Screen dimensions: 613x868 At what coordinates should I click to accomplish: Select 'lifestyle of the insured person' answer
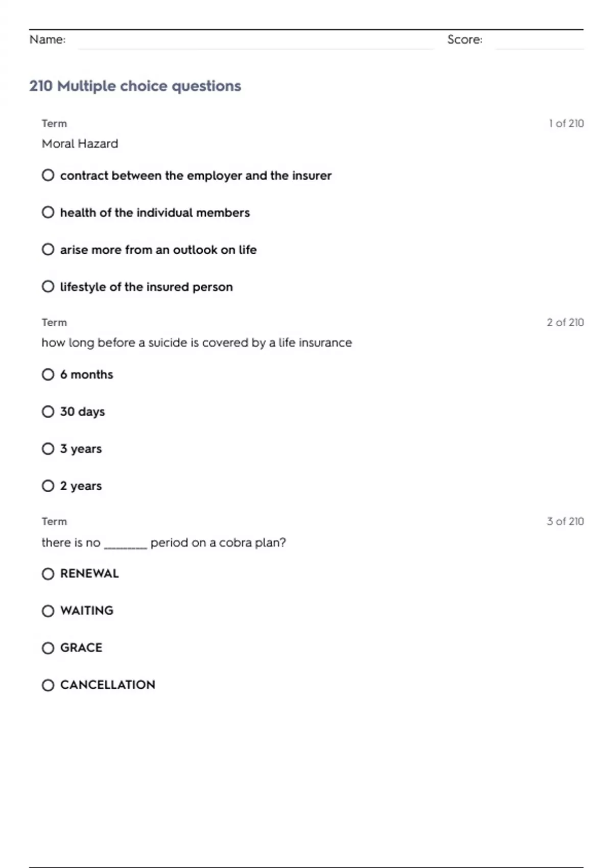48,287
